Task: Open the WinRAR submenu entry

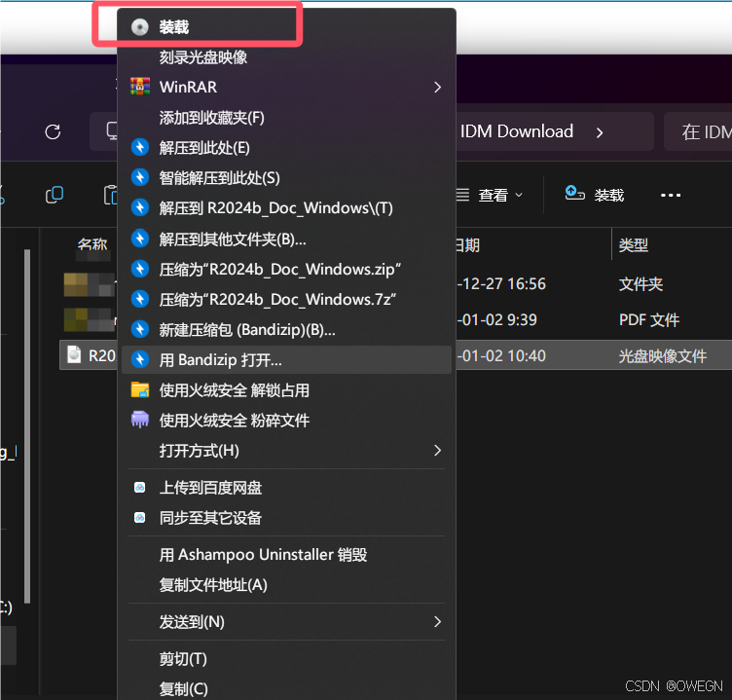Action: [286, 87]
